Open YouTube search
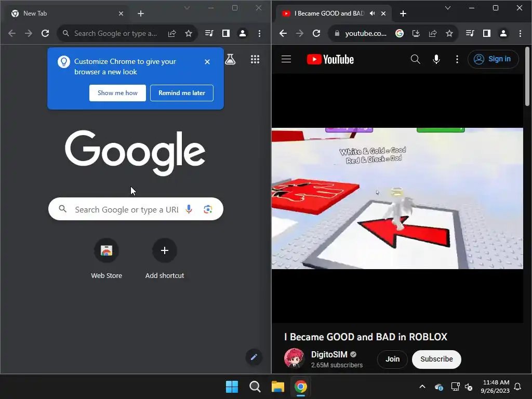Viewport: 532px width, 399px height. coord(415,59)
